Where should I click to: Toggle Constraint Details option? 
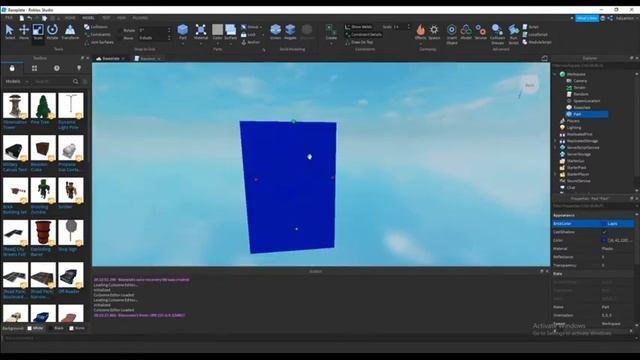click(x=363, y=35)
